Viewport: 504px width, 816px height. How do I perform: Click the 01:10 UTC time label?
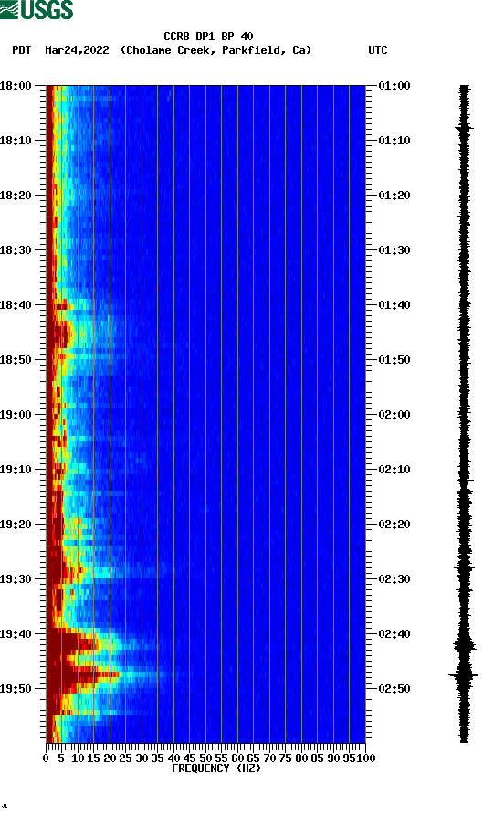(394, 141)
